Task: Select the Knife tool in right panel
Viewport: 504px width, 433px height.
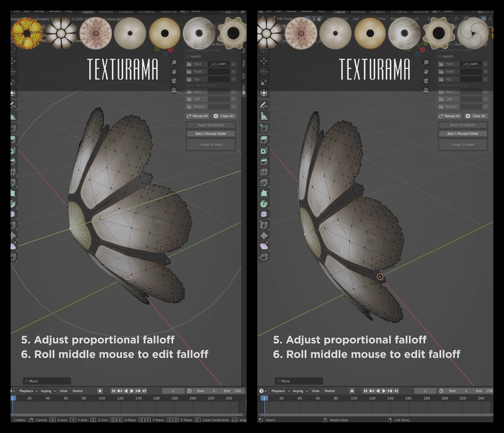Action: (264, 182)
